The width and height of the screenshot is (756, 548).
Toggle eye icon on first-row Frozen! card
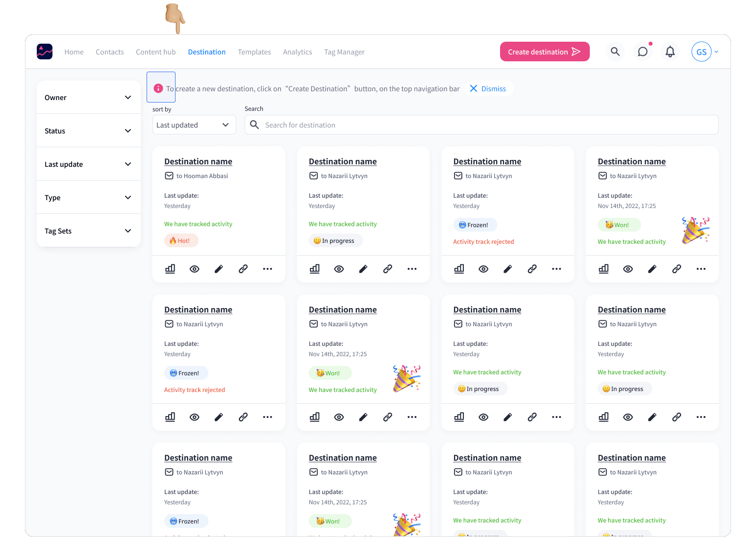coord(483,269)
